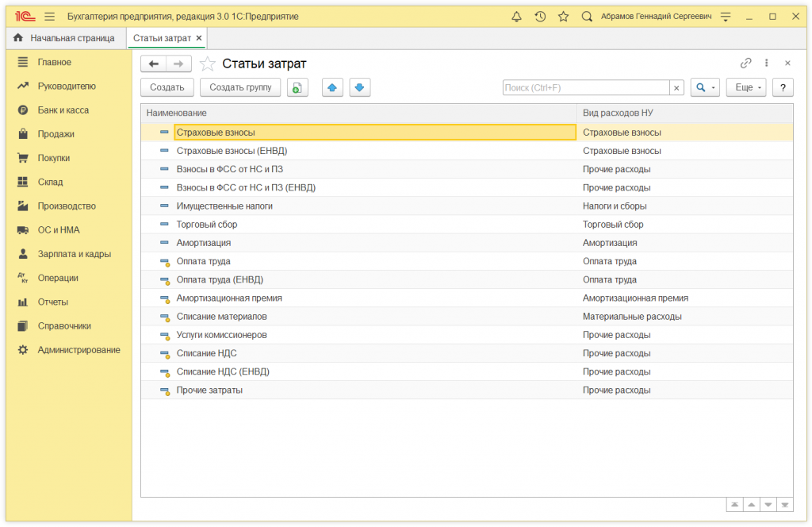812x527 pixels.
Task: Open the main hamburger menu
Action: click(x=50, y=16)
